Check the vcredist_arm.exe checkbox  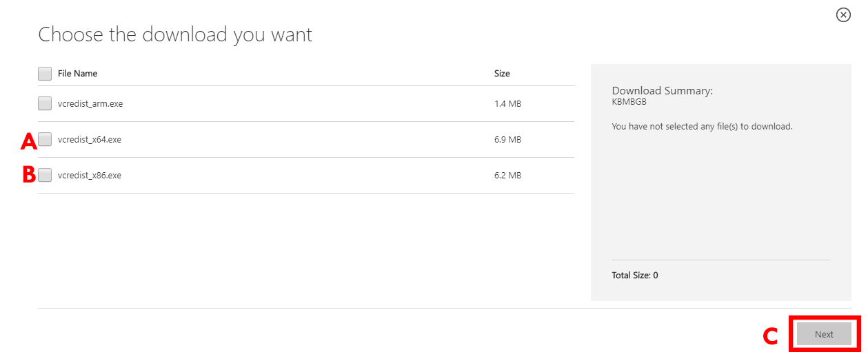pyautogui.click(x=45, y=104)
